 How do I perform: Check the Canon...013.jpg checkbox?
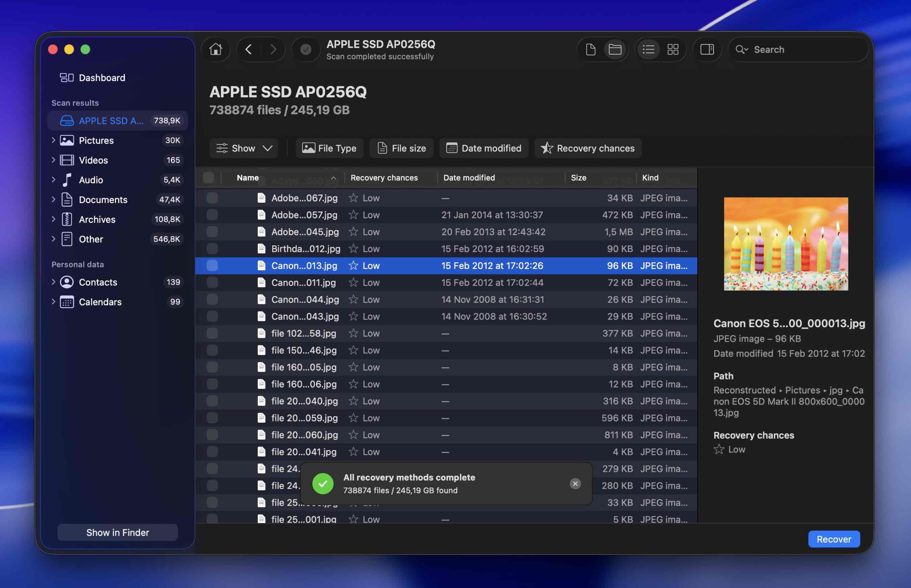[212, 266]
